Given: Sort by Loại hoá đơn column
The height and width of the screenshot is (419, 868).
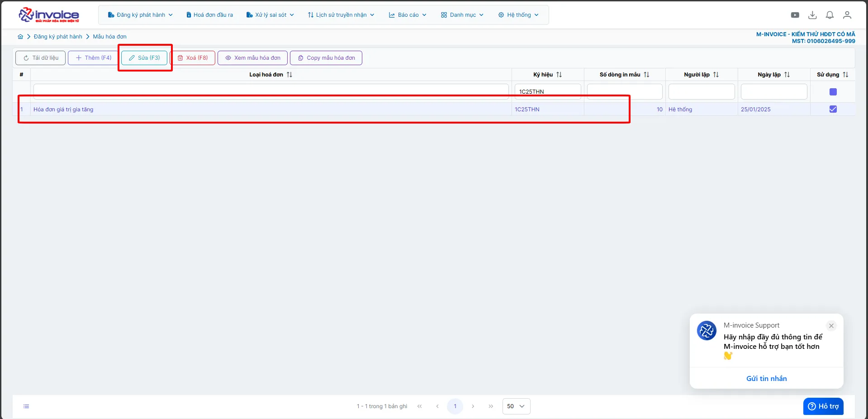Looking at the screenshot, I should tap(289, 75).
